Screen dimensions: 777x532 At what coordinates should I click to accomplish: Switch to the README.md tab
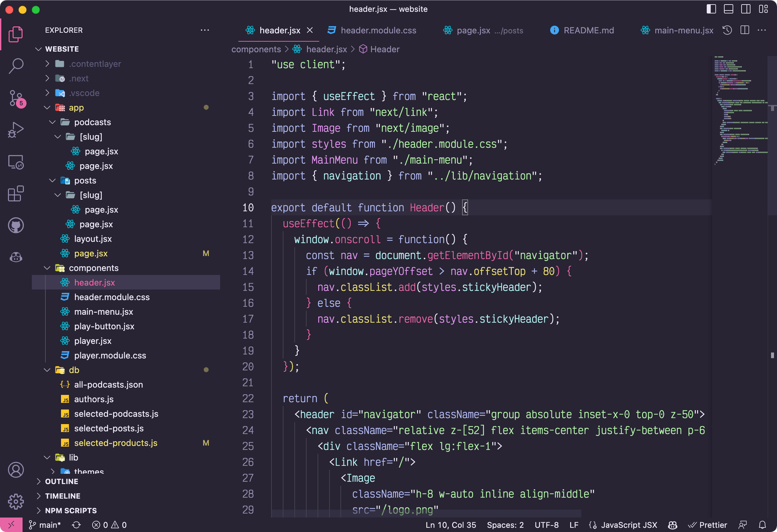coord(589,30)
